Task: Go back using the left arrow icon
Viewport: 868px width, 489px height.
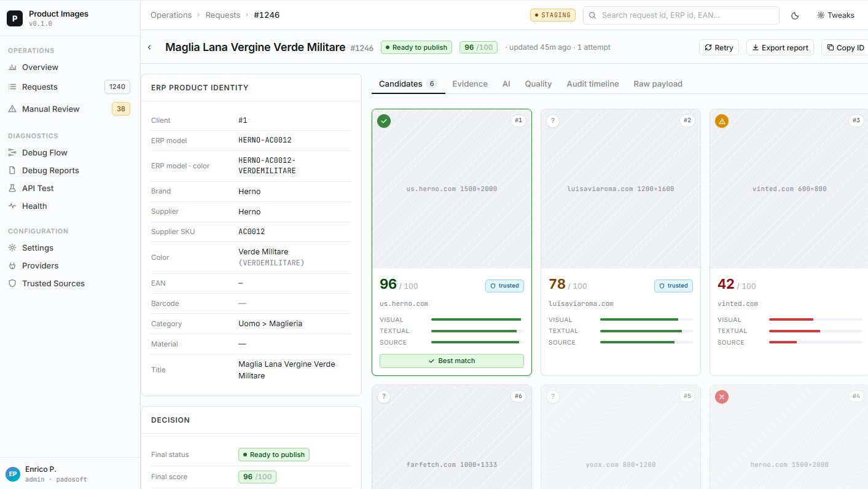Action: coord(149,47)
